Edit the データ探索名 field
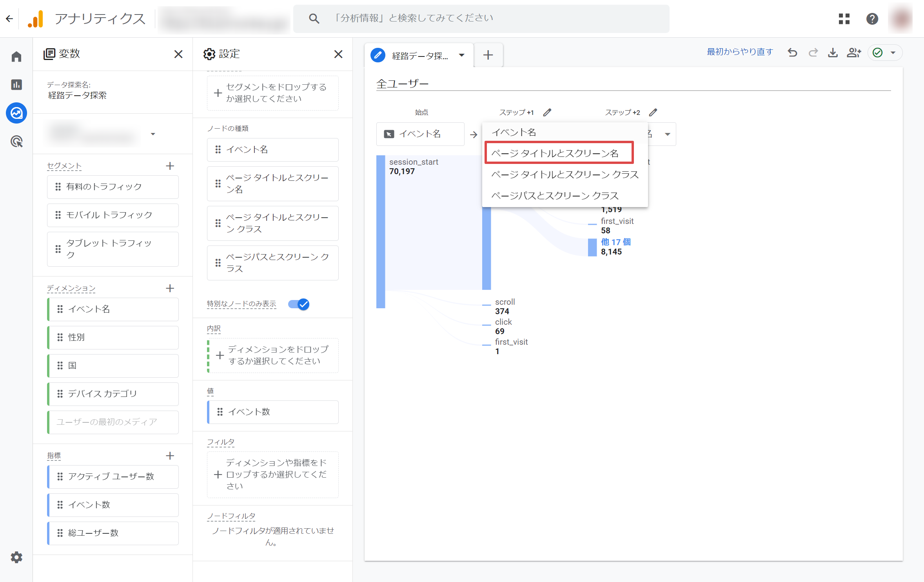 click(x=78, y=96)
